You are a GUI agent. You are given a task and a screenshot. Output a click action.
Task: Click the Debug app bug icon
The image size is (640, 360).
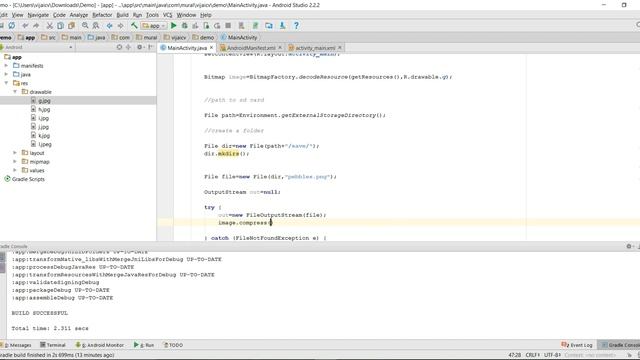click(x=184, y=25)
